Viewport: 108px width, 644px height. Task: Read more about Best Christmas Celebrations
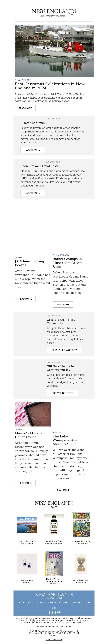click(25, 108)
